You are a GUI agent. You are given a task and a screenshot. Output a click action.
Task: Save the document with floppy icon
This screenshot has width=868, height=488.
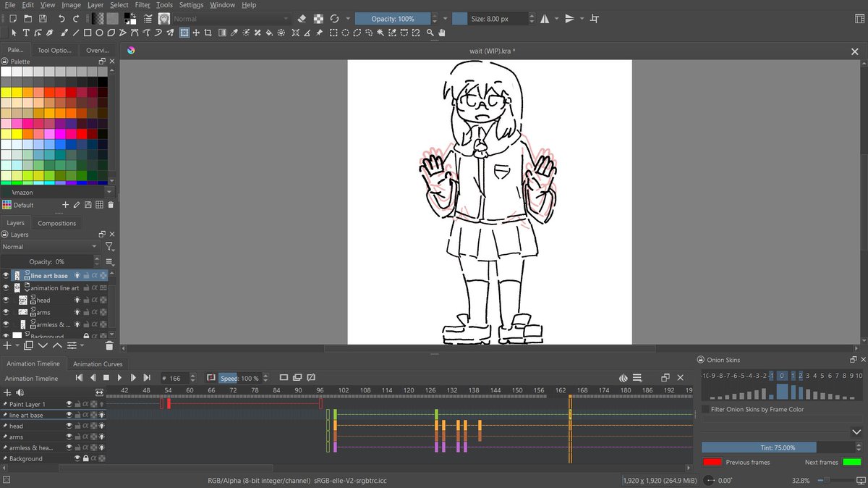coord(43,18)
